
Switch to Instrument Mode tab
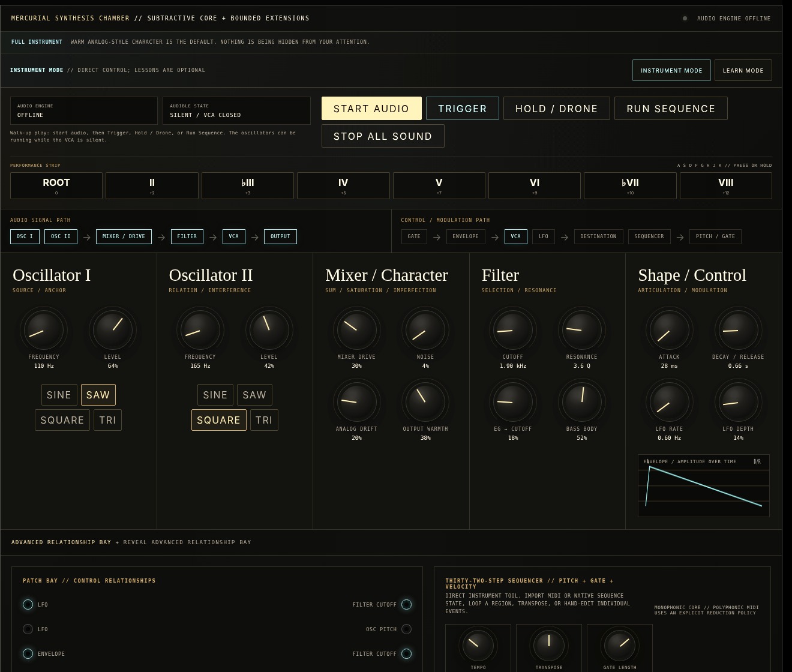pos(671,70)
